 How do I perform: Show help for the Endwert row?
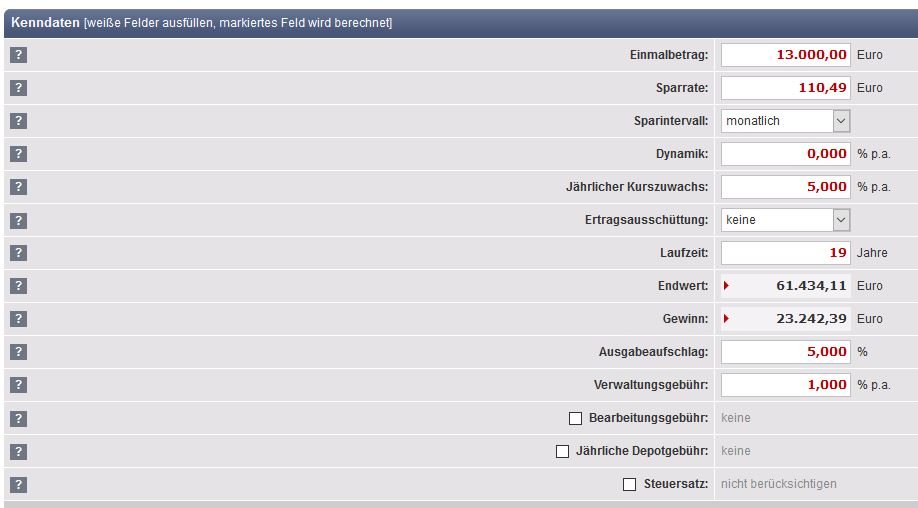click(x=18, y=286)
